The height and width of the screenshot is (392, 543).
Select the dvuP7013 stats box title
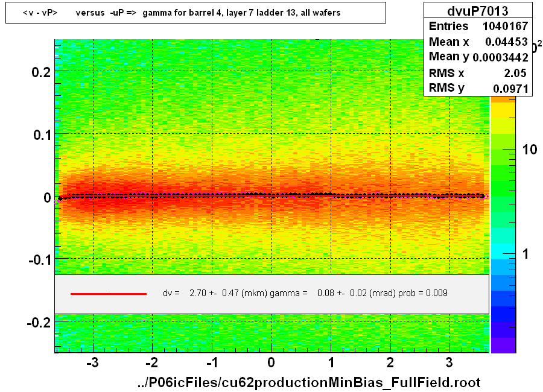478,11
